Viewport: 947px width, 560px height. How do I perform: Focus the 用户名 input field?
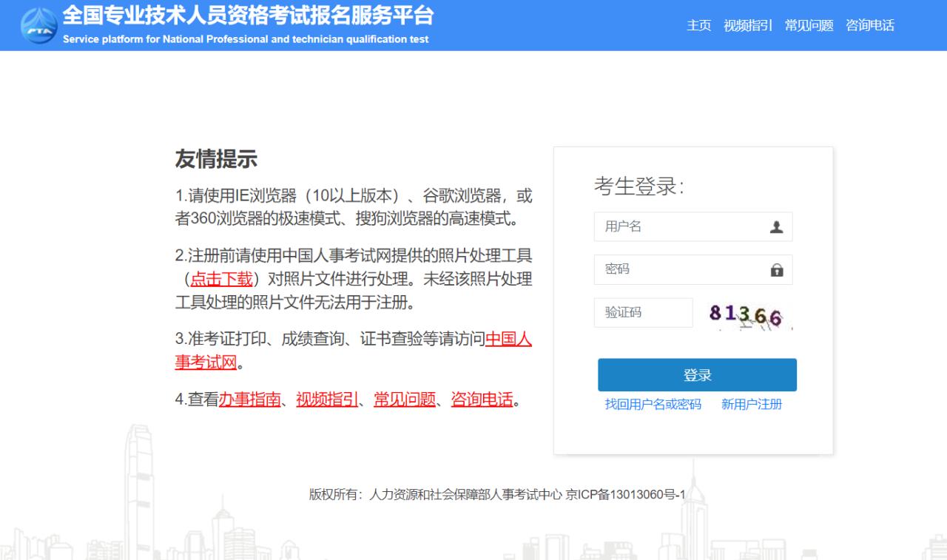[x=693, y=226]
